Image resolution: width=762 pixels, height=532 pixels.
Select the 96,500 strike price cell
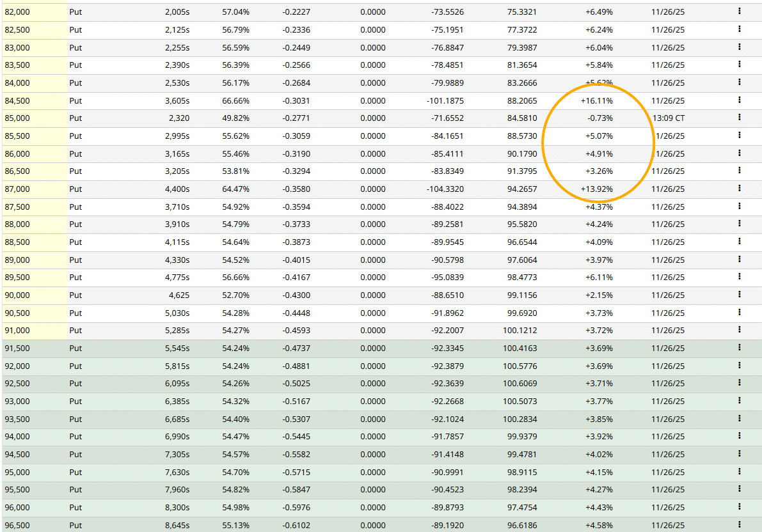click(x=35, y=525)
